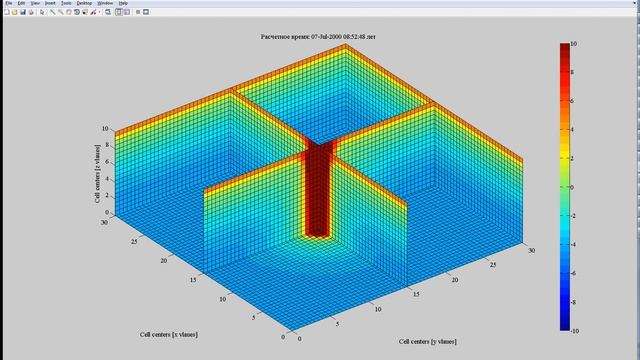Toggle the Insert Legend toolbar button

coord(127,12)
